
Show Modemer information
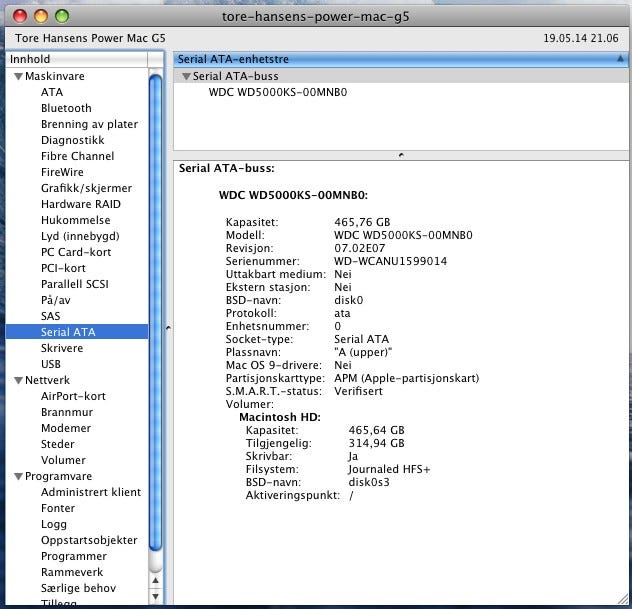coord(66,428)
